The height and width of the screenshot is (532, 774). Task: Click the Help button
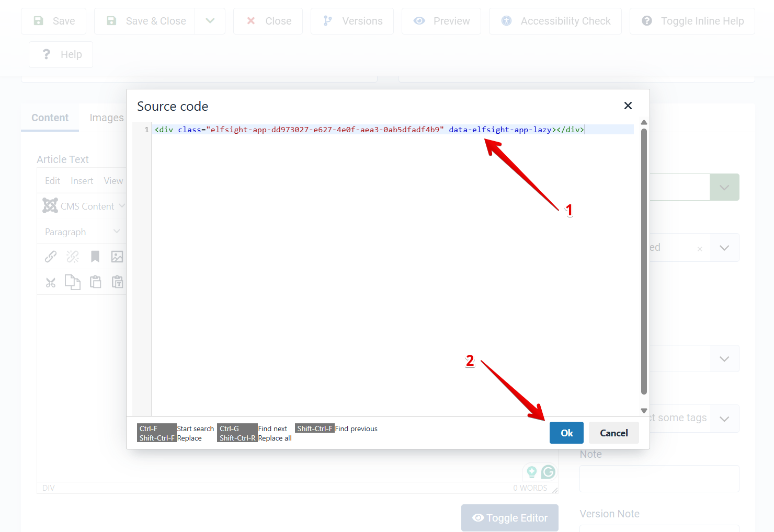click(x=61, y=54)
